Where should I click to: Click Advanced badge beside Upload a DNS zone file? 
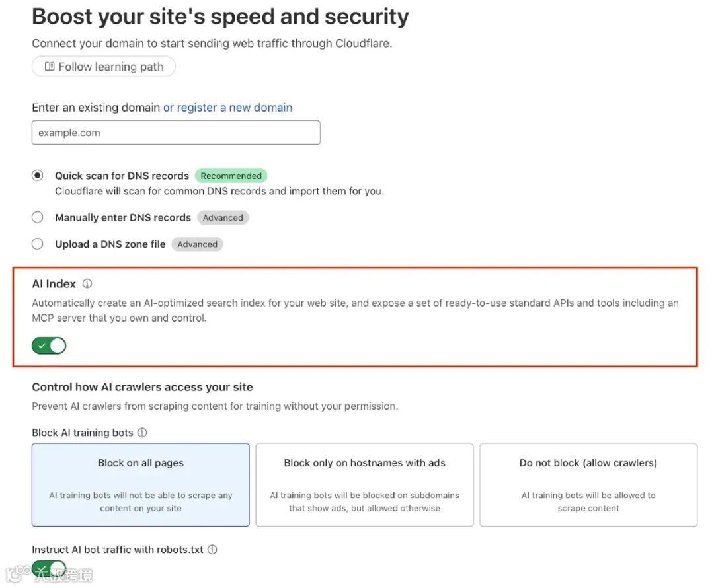(x=197, y=244)
